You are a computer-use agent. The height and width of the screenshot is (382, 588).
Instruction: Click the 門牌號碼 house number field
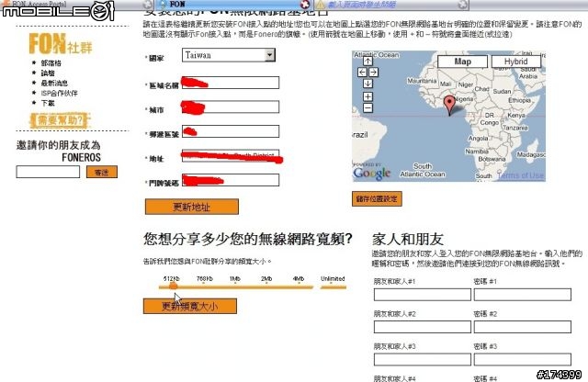click(231, 180)
